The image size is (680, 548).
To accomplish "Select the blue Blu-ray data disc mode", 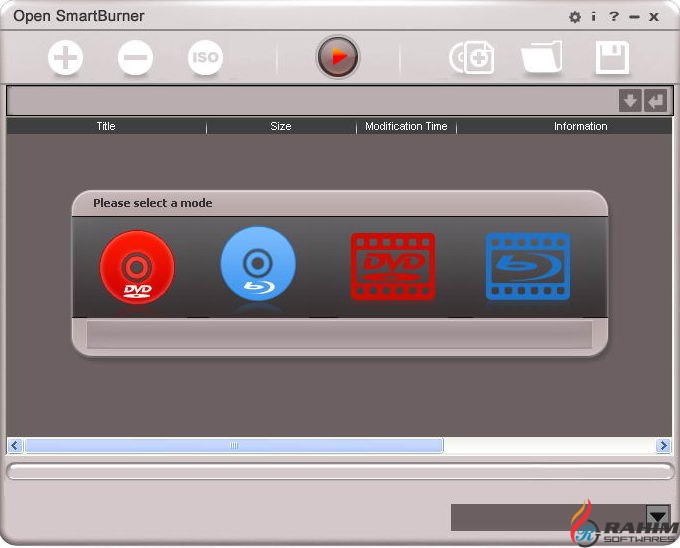I will pyautogui.click(x=258, y=264).
